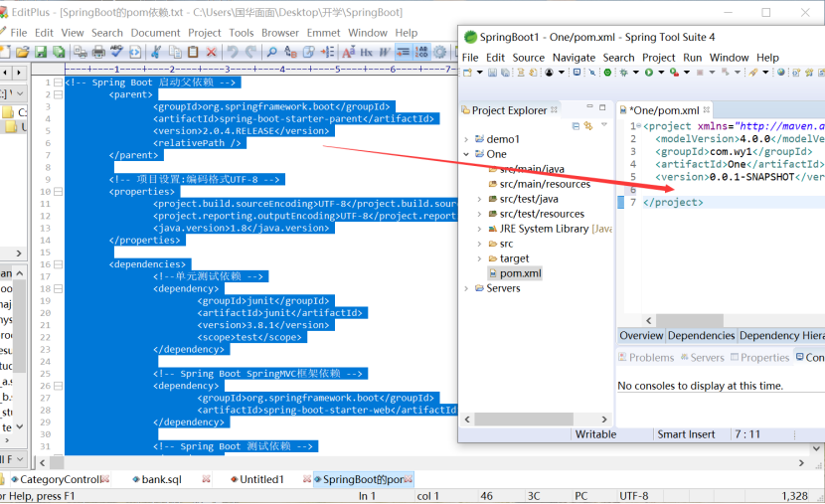Select the Problems view tab
Screen dimensions: 825x504
coord(646,357)
